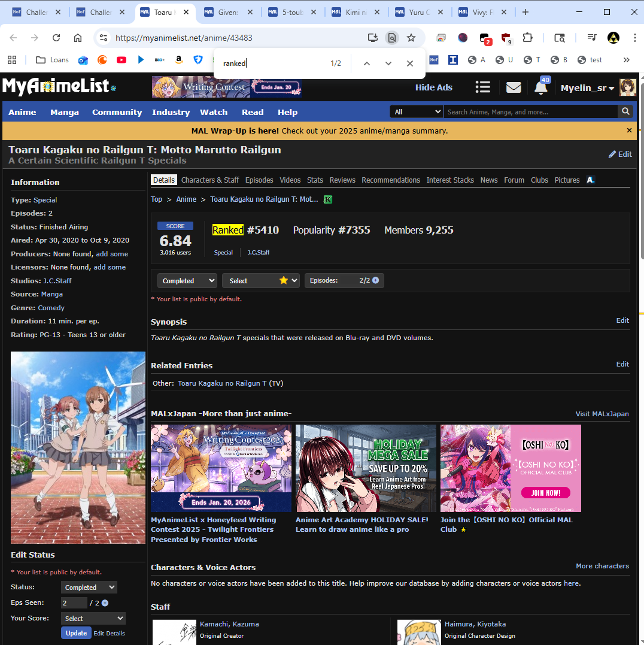
Task: Open the install-app icon in address bar
Action: [373, 38]
